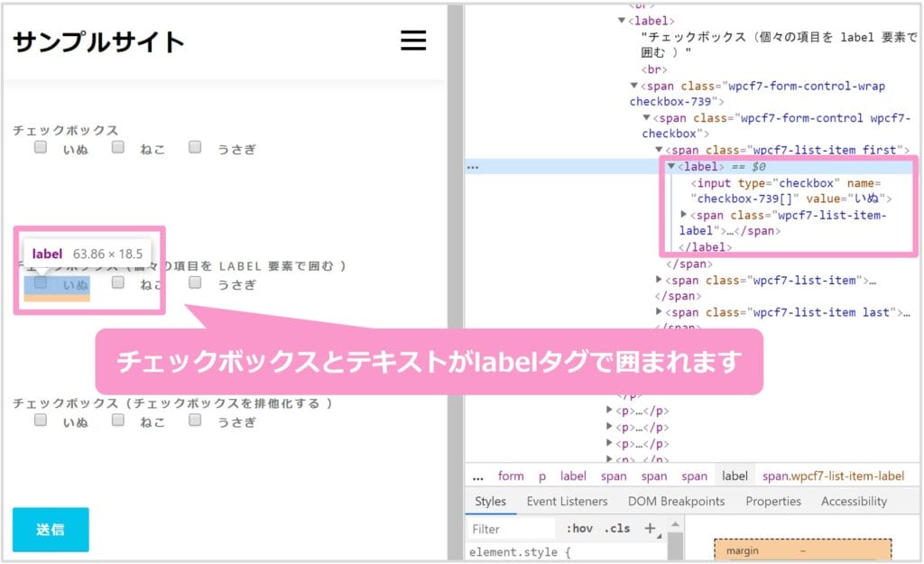Click the Filter styles input field
This screenshot has width=924, height=564.
(x=512, y=529)
